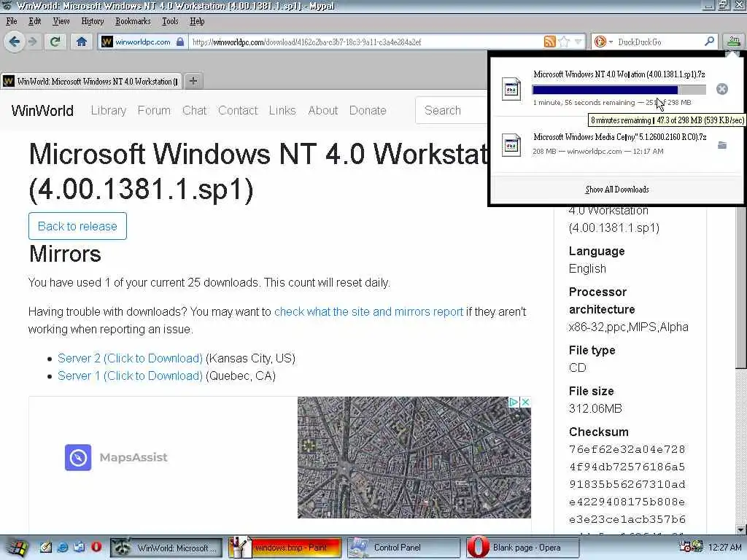Screen dimensions: 747x560
Task: Click the Back to release button
Action: [77, 226]
